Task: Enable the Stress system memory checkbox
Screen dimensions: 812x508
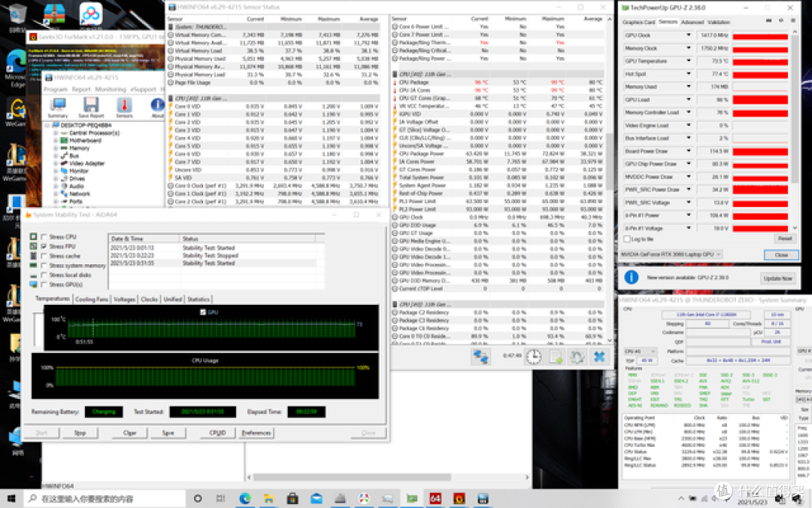Action: [44, 266]
